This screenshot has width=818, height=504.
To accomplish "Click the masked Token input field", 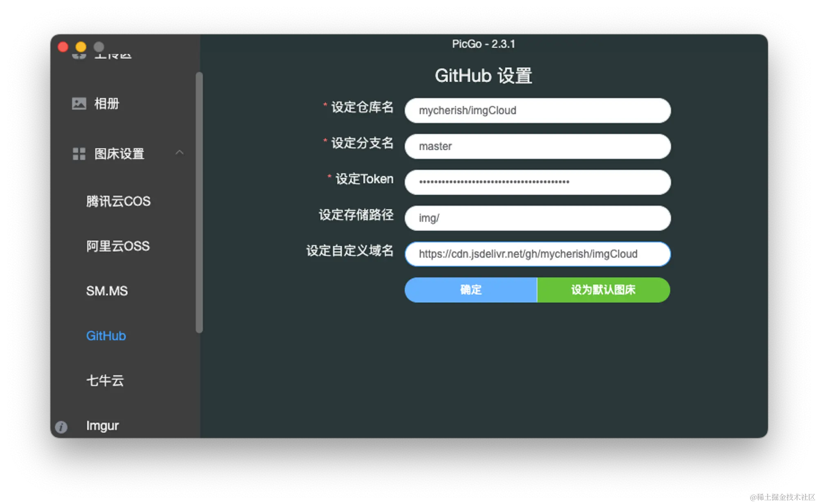I will pos(537,182).
